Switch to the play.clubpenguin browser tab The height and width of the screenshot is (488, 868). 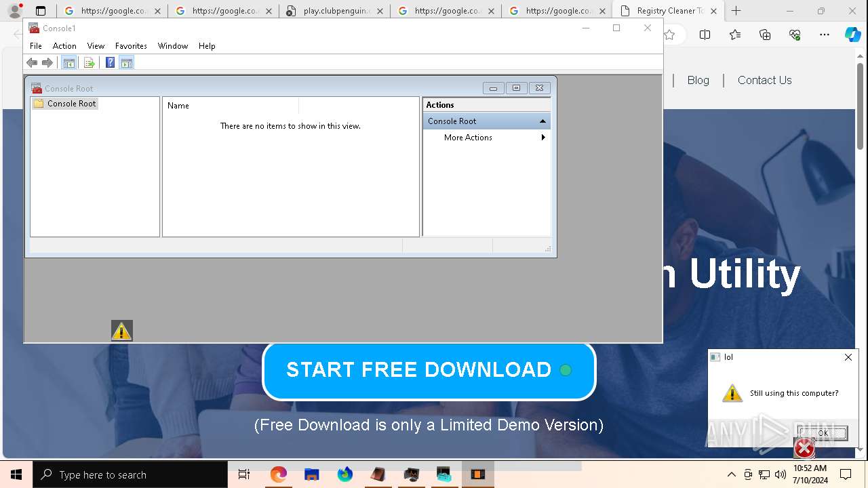coord(334,11)
